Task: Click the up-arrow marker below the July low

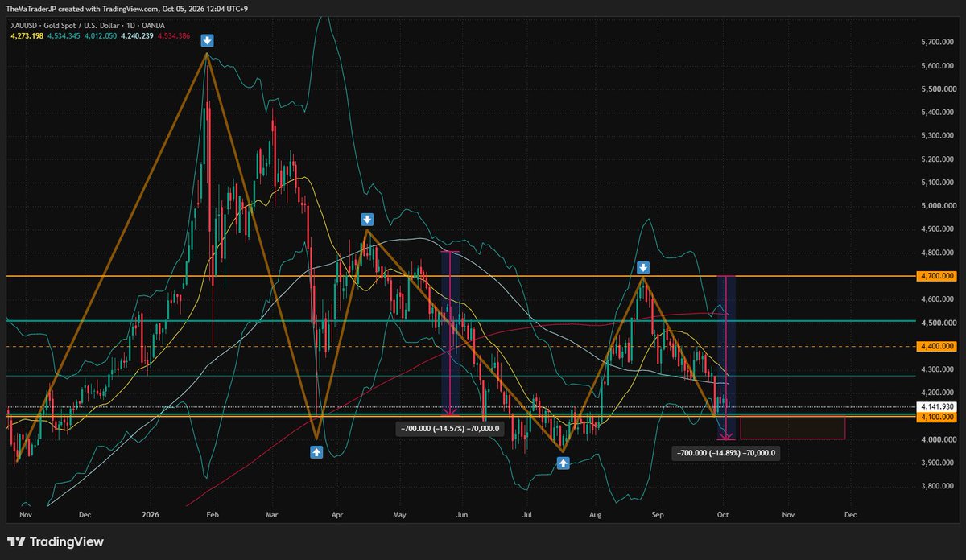Action: pyautogui.click(x=563, y=463)
